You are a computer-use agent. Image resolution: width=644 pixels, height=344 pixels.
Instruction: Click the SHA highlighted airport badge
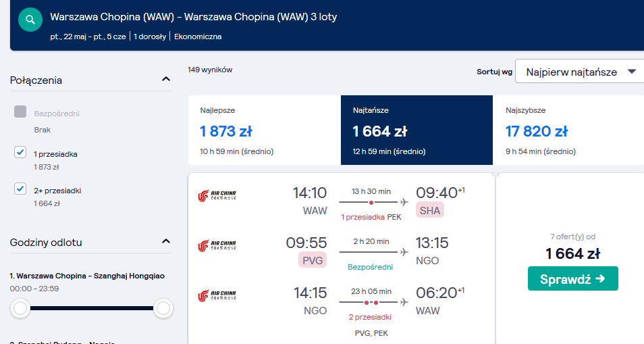[429, 210]
